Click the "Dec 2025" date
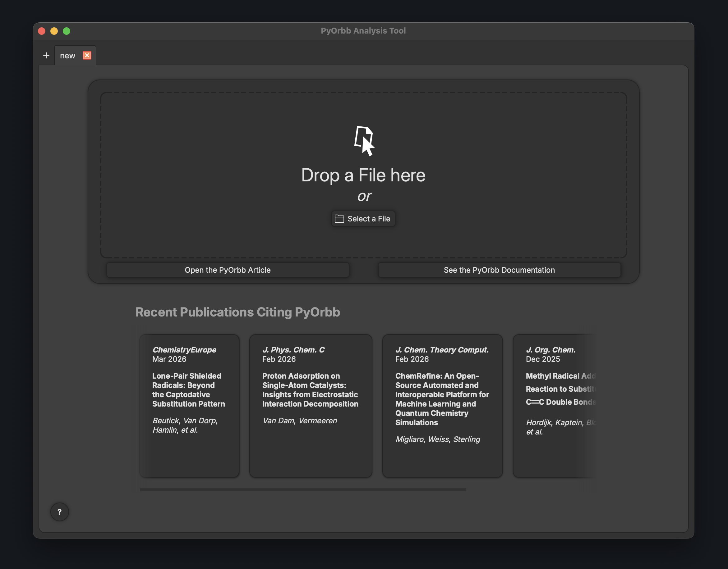Screen dimensions: 728x569 [x=543, y=359]
